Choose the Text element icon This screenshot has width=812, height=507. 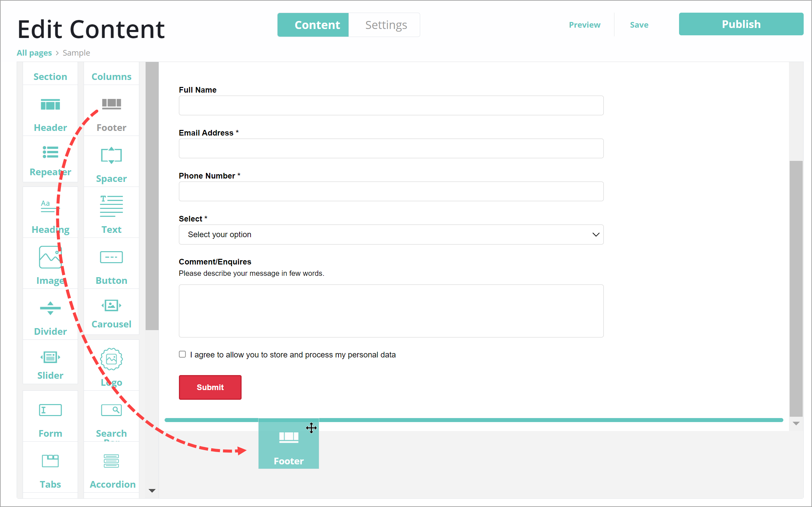111,206
